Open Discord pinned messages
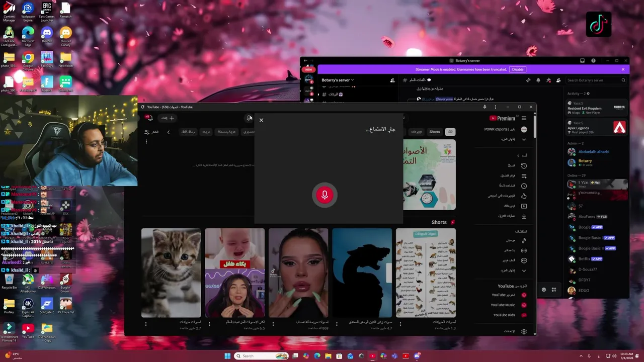This screenshot has width=644, height=362. click(548, 80)
